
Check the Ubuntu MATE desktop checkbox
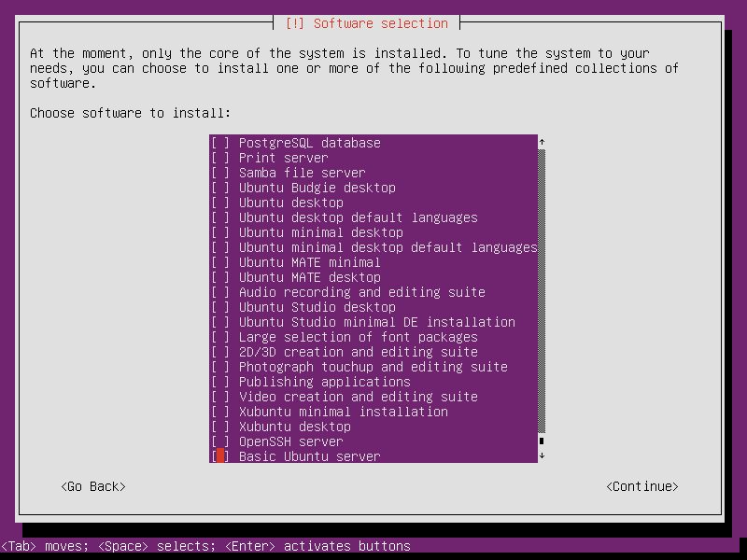click(220, 277)
